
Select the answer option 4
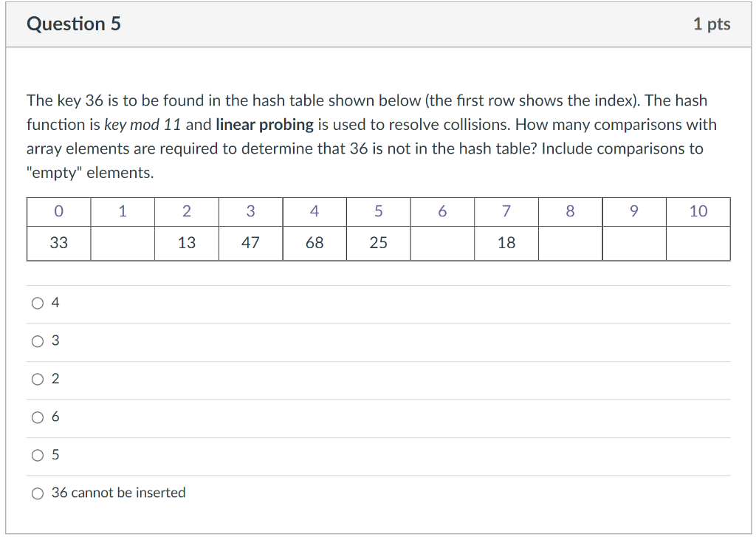38,302
